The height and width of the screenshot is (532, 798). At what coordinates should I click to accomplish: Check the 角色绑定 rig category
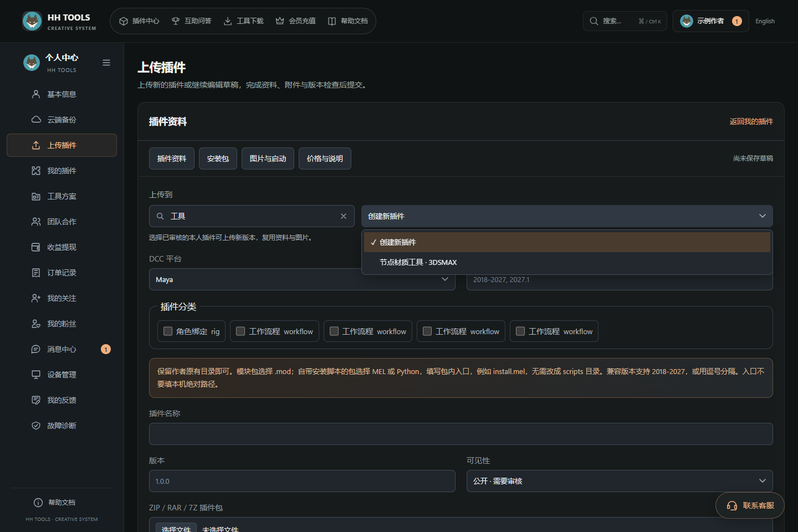(168, 331)
